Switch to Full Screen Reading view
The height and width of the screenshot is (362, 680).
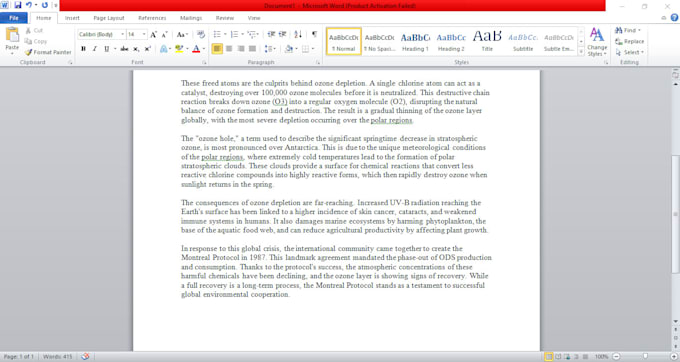click(x=558, y=356)
